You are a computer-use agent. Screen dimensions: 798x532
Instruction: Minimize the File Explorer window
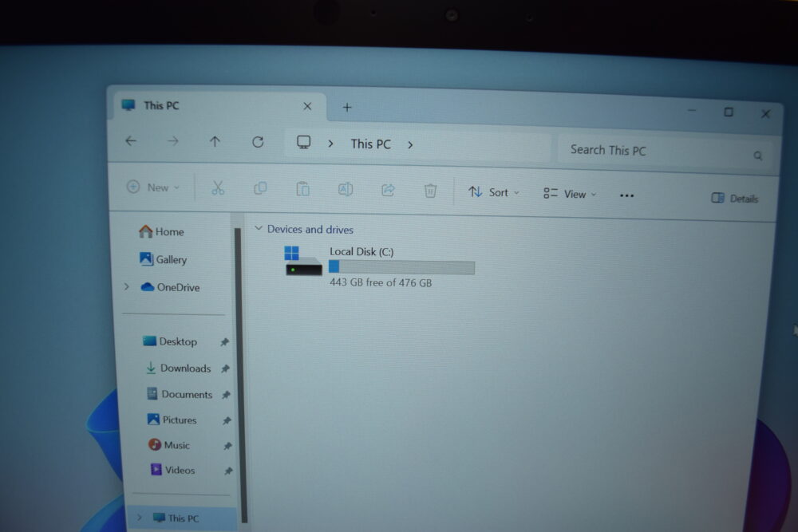coord(692,110)
